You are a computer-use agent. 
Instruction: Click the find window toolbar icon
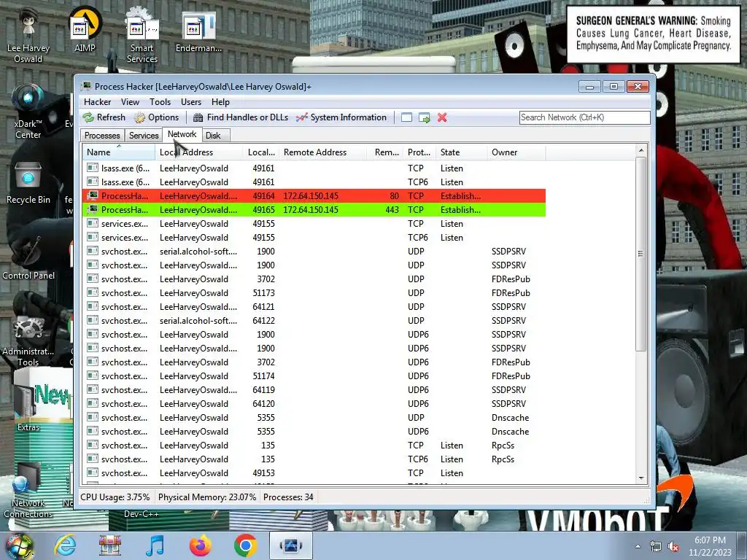[406, 117]
